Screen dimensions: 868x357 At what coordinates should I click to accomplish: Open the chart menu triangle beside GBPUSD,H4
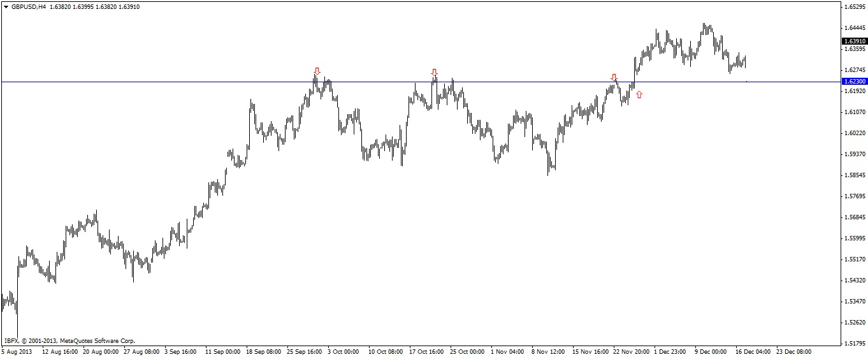[x=6, y=6]
